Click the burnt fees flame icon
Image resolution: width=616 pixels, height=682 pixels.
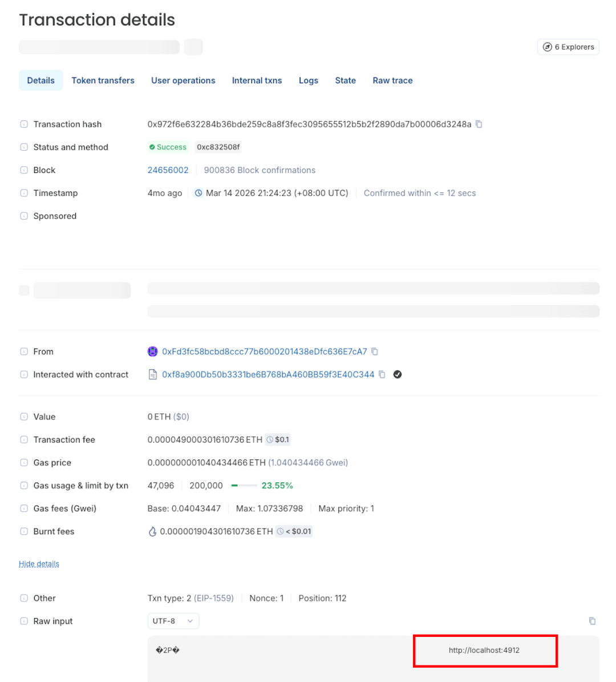tap(152, 531)
